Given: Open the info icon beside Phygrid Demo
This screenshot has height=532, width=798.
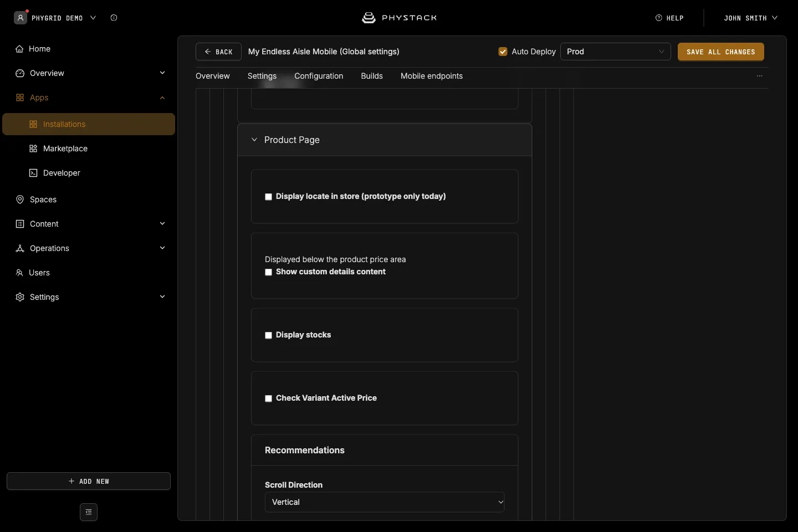Looking at the screenshot, I should 114,18.
